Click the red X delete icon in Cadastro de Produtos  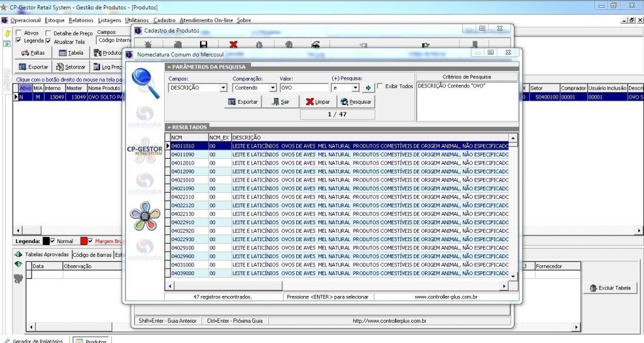coord(233,45)
